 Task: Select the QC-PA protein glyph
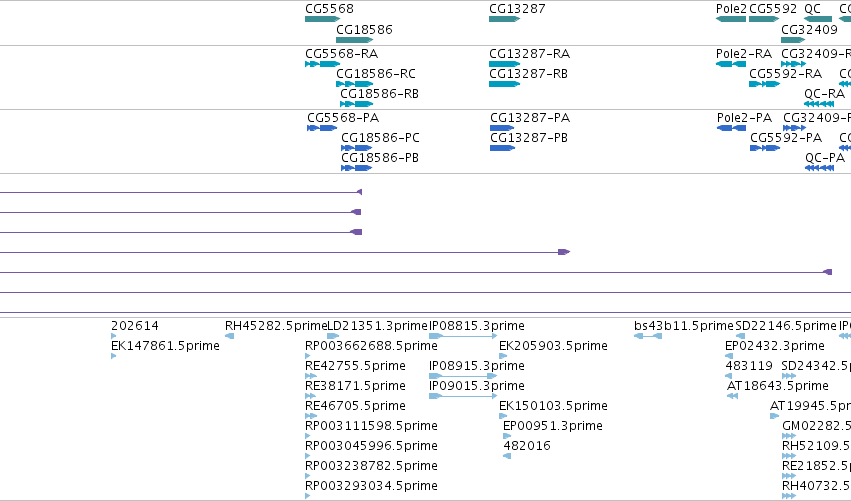[x=820, y=168]
